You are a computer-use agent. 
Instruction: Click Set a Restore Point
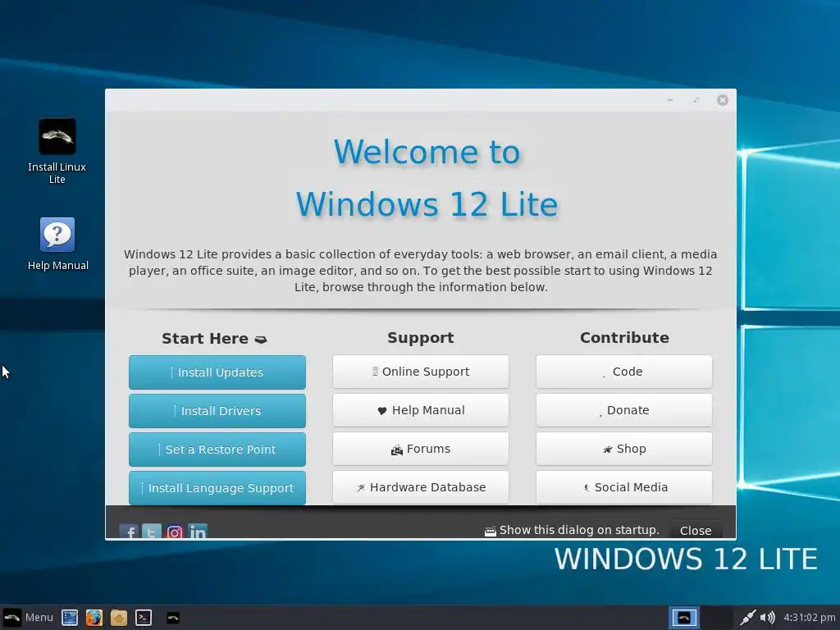pos(217,450)
